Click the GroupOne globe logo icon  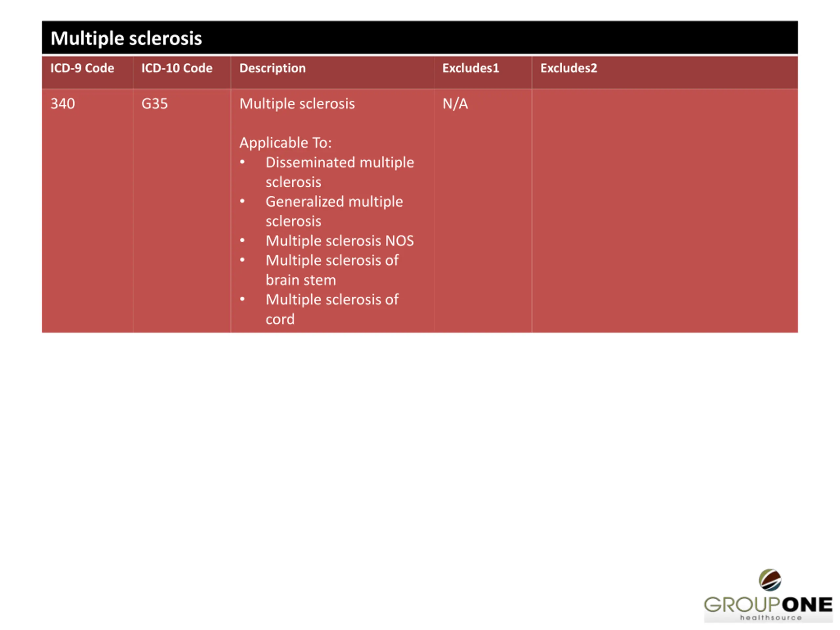[770, 580]
